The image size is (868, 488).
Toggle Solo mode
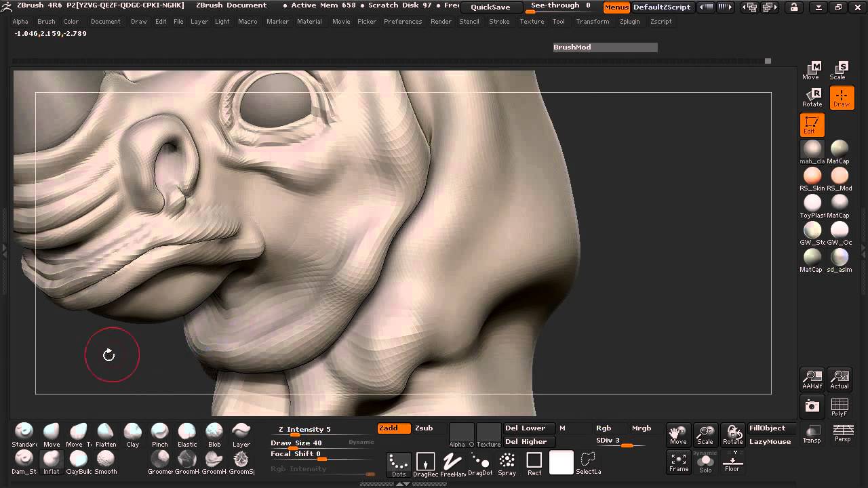705,462
